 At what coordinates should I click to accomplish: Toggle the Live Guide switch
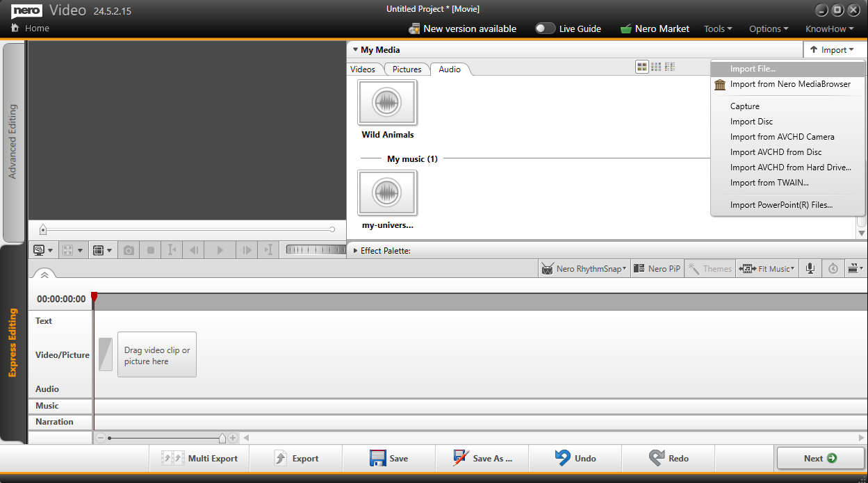pyautogui.click(x=546, y=28)
